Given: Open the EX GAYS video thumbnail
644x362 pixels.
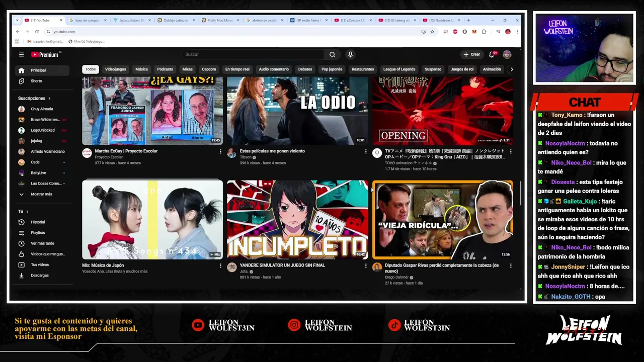Looking at the screenshot, I should pos(152,111).
